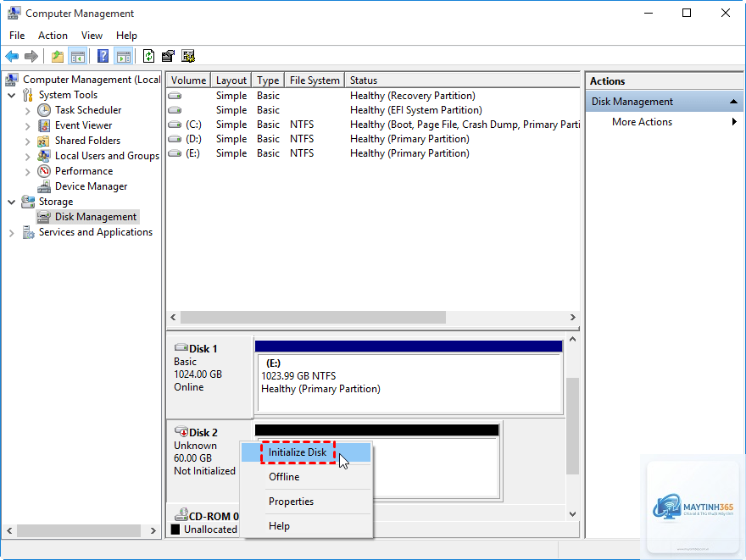Collapse the Disk Management actions section arrow
This screenshot has width=746, height=560.
coord(733,102)
